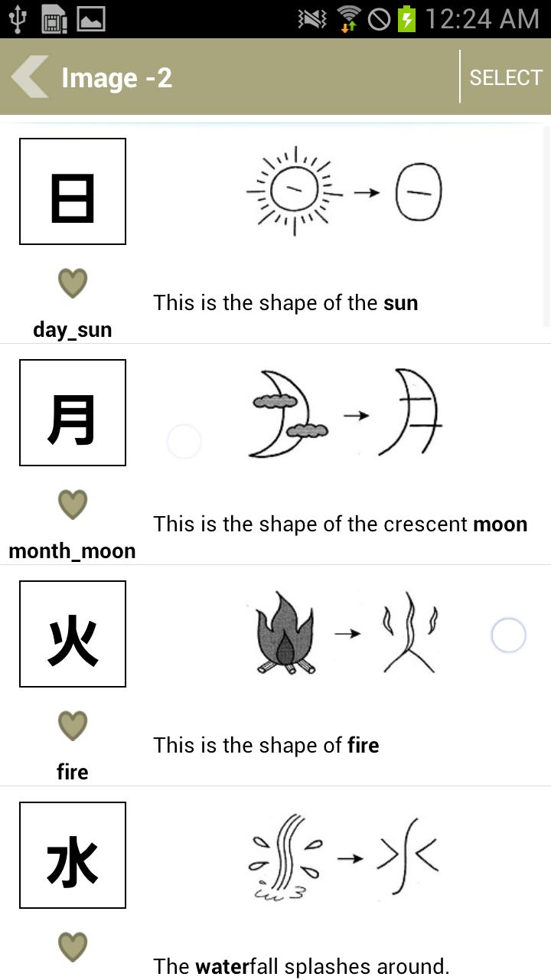The width and height of the screenshot is (551, 980).
Task: Tap the back arrow to leave Image -2
Action: pyautogui.click(x=28, y=77)
